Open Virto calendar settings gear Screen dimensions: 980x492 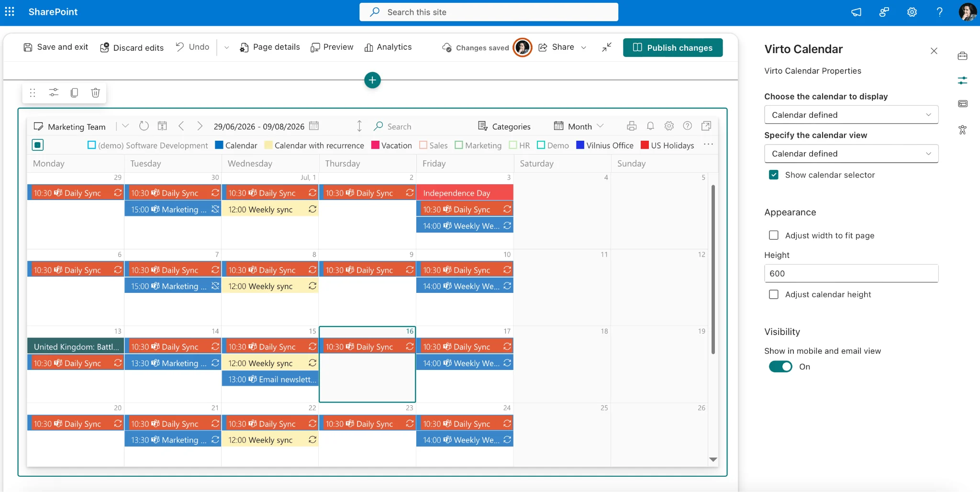(669, 126)
